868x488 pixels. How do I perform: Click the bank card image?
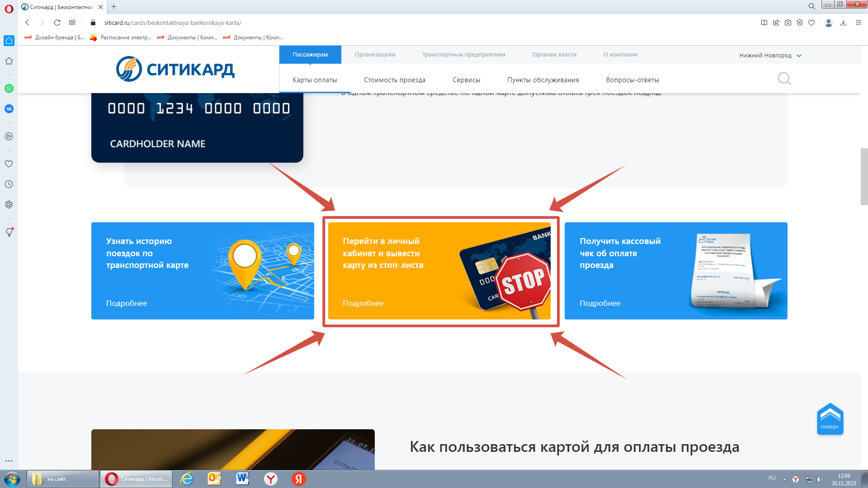tap(197, 128)
